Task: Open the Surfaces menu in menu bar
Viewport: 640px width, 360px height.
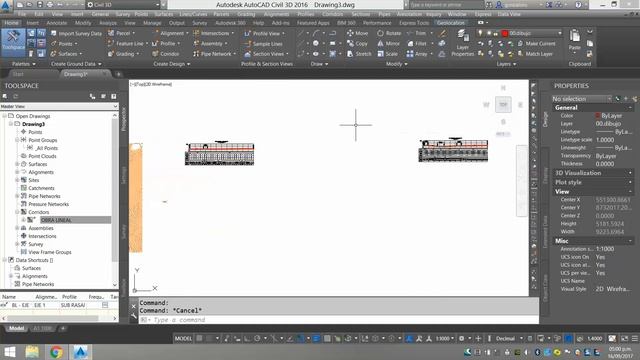Action: click(164, 14)
